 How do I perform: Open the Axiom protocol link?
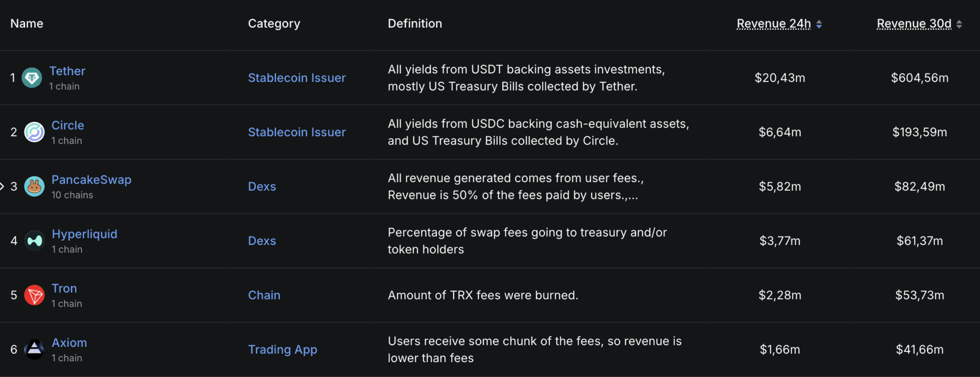point(69,343)
